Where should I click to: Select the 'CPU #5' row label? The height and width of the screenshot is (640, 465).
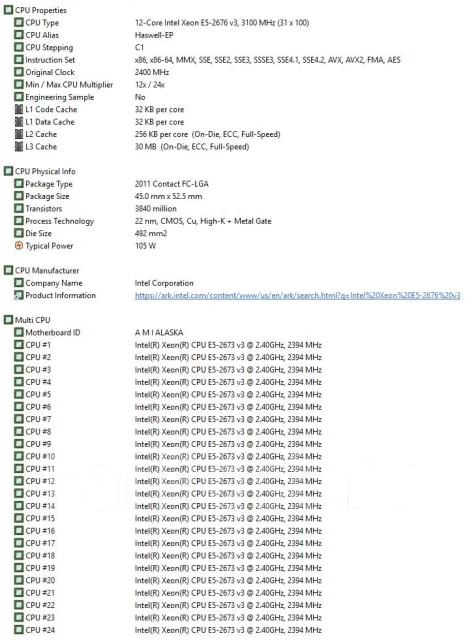(38, 394)
